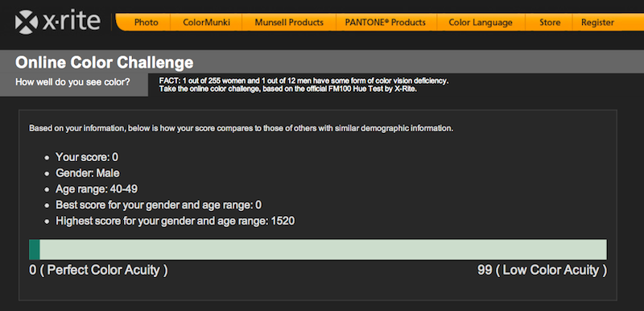
Task: Click the '99 ( Low Color Acuity )' label
Action: (x=542, y=271)
